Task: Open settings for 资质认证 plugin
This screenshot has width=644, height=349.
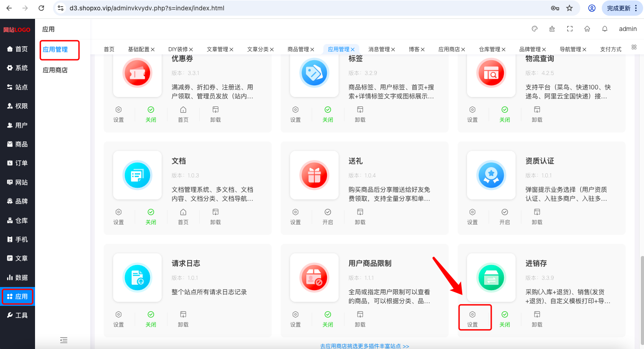Action: click(472, 217)
